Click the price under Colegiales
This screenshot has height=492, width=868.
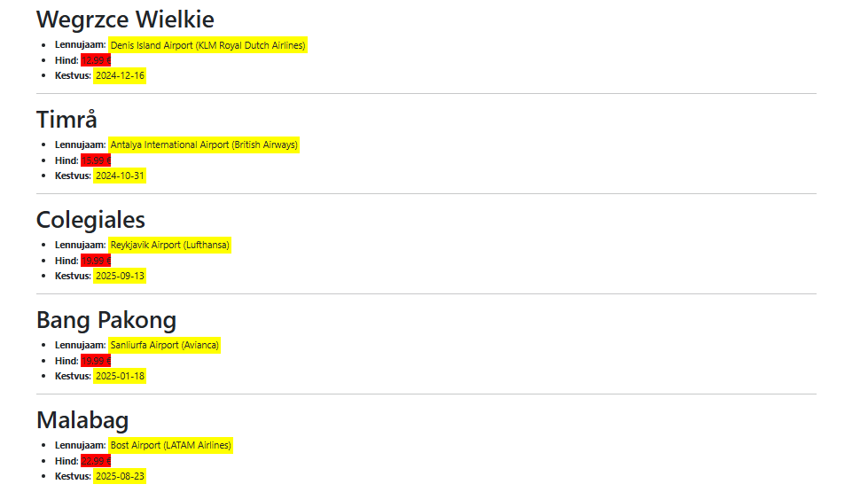tap(96, 261)
